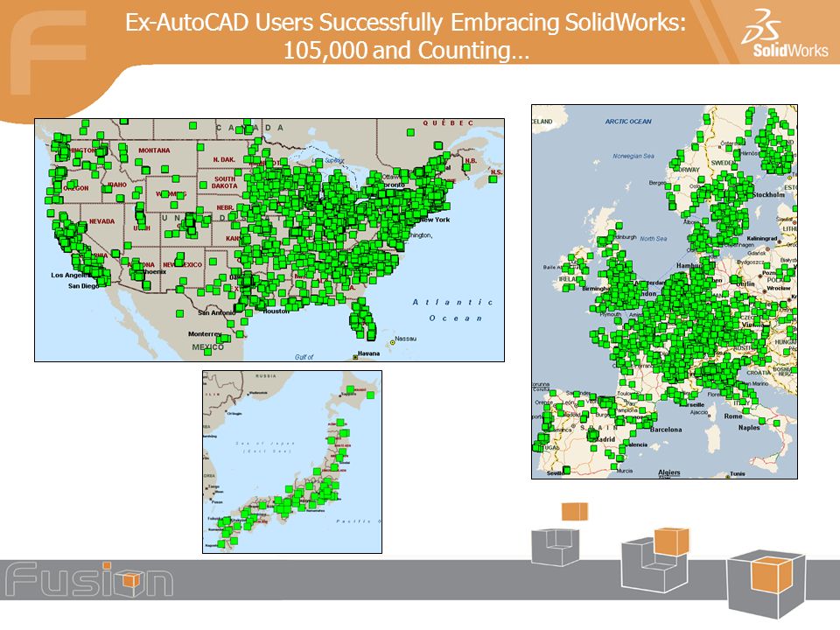Click the "Los Angeles" city label
The width and height of the screenshot is (840, 630).
pyautogui.click(x=70, y=275)
